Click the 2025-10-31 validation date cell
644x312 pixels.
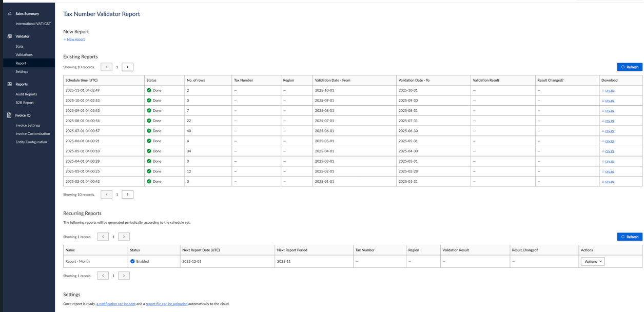(x=434, y=90)
